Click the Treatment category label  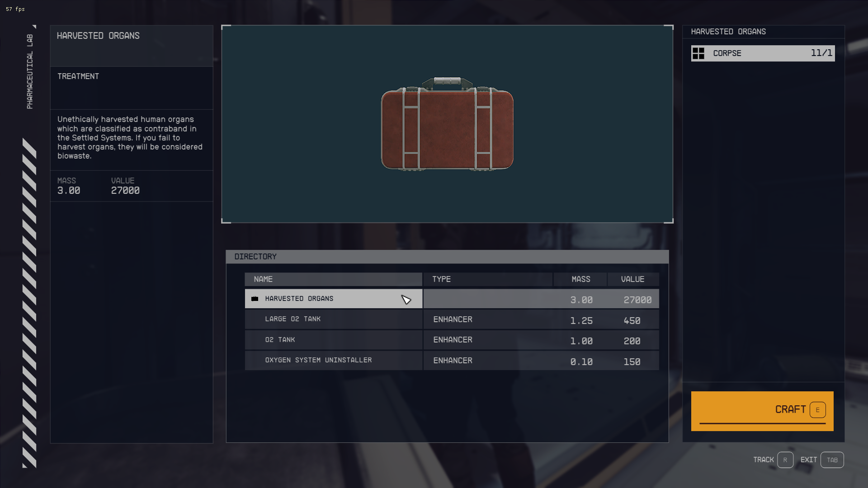(x=78, y=76)
